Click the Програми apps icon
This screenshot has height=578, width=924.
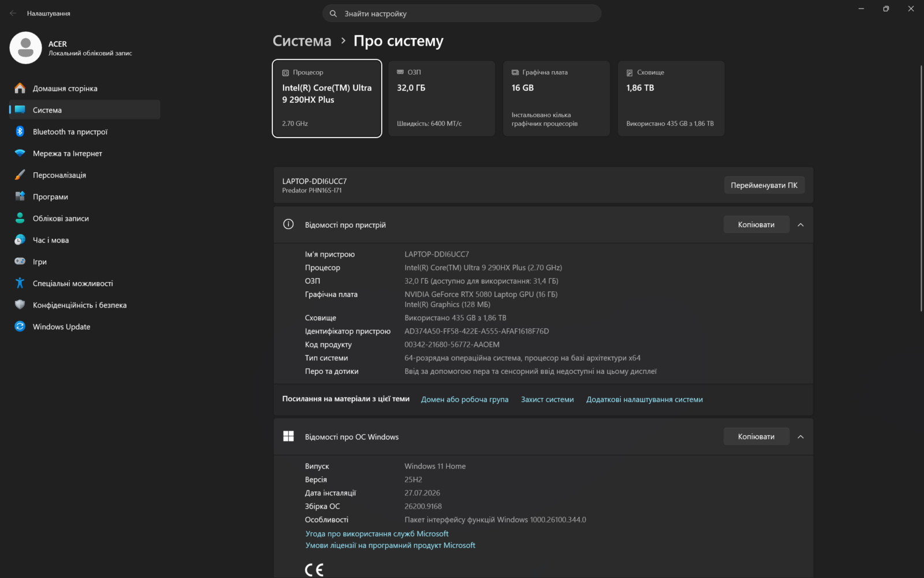click(20, 197)
